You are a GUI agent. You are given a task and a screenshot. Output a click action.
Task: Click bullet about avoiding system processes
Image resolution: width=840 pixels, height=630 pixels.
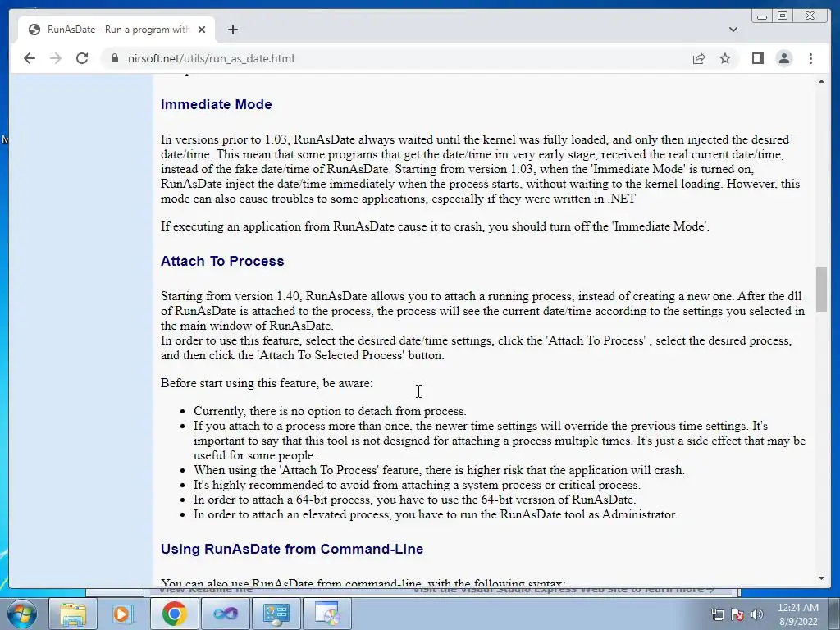(x=417, y=485)
